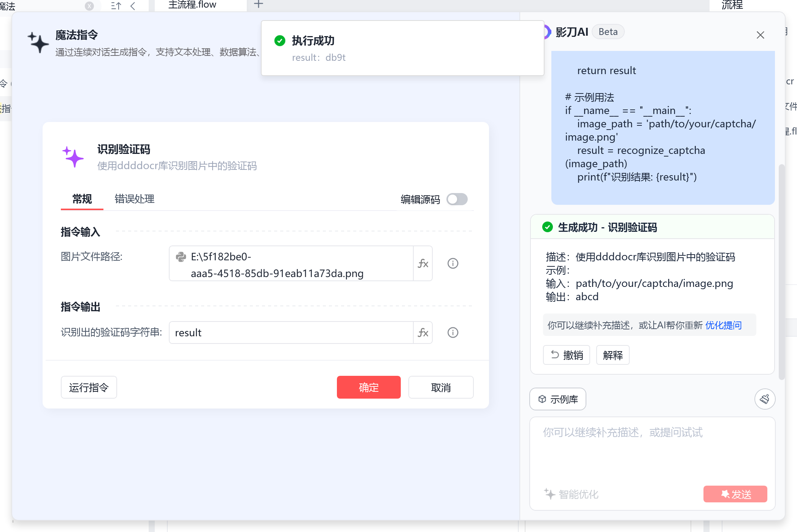
Task: Toggle the 编辑源码 switch
Action: pos(457,199)
